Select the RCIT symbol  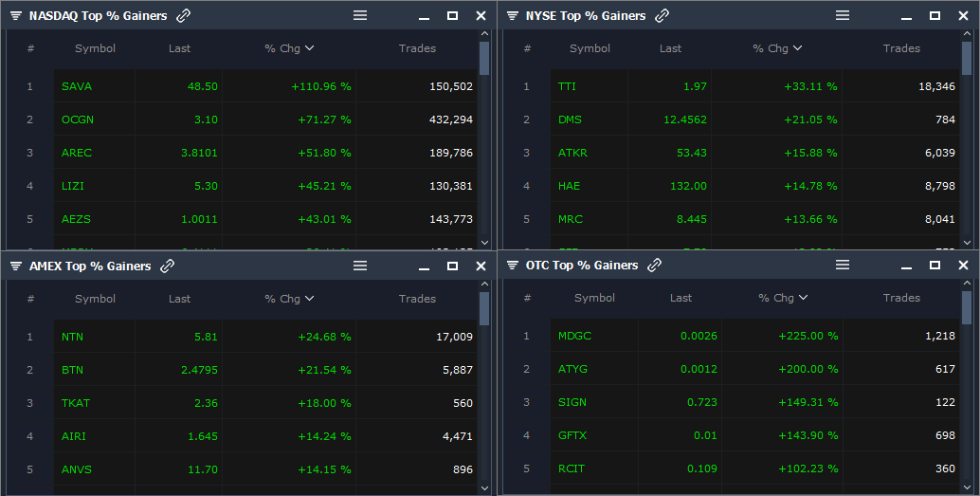[572, 468]
